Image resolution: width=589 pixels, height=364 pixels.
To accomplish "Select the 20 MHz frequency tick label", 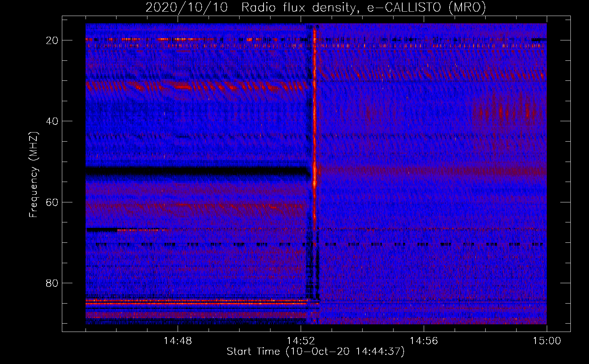I will coord(52,40).
